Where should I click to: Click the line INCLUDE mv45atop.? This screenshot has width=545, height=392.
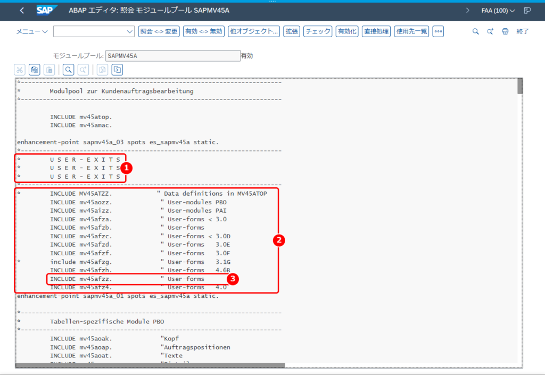click(x=81, y=117)
